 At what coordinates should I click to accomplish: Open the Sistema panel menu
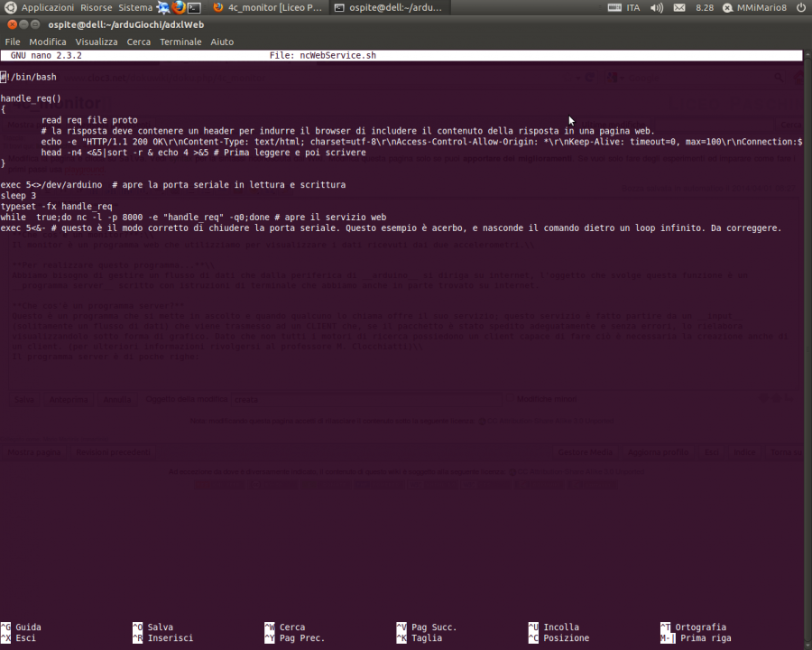135,7
